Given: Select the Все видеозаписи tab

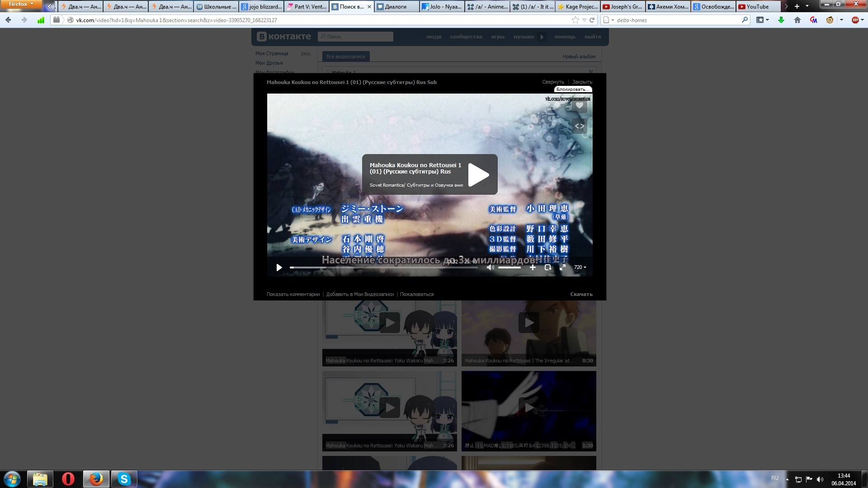Looking at the screenshot, I should click(345, 56).
